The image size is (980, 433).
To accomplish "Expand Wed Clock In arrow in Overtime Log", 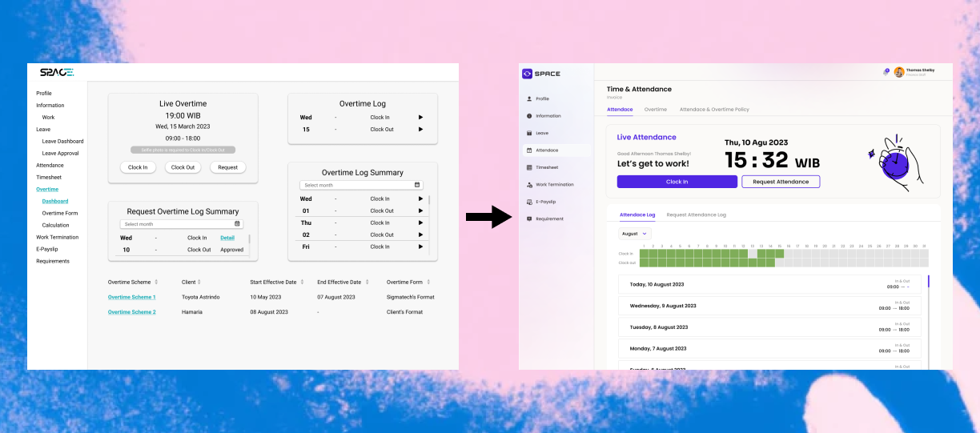I will coord(420,118).
